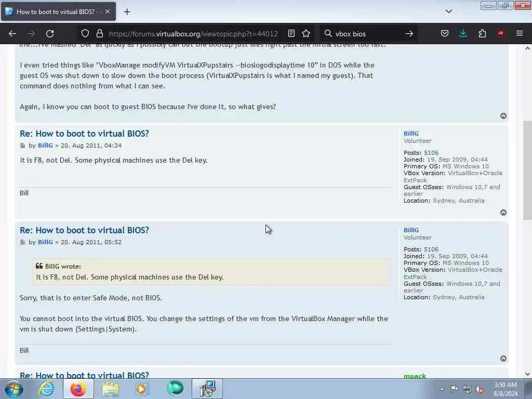Reload the current page
Image resolution: width=532 pixels, height=399 pixels.
coord(50,34)
